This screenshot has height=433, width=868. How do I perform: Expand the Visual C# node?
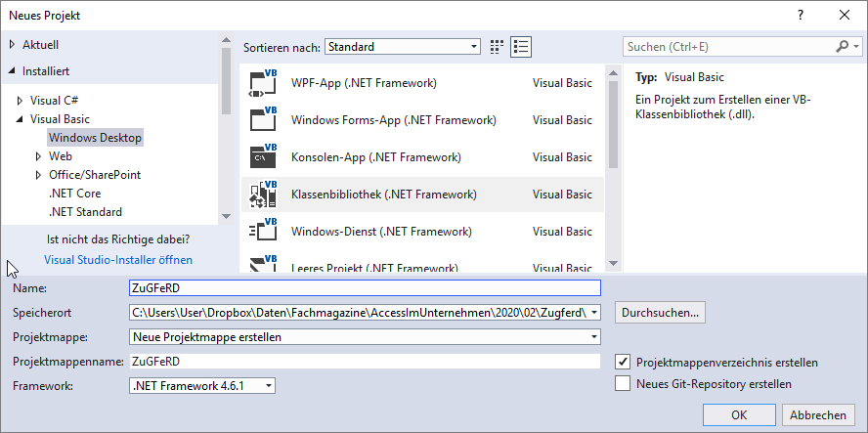coord(21,101)
